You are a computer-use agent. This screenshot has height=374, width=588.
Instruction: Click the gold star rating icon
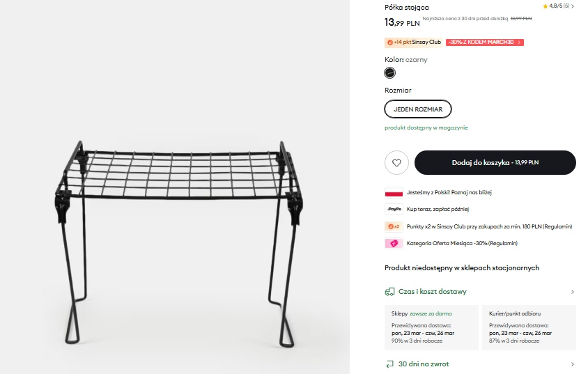coord(546,6)
